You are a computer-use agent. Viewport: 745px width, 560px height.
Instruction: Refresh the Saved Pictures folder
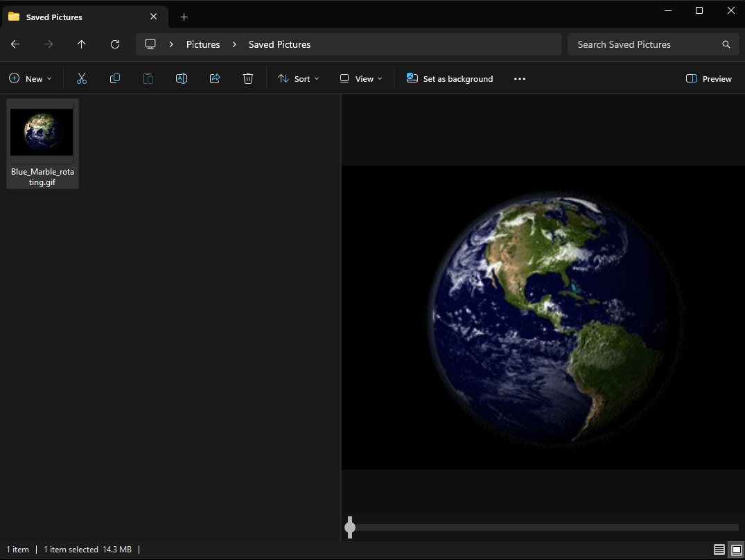click(x=115, y=44)
